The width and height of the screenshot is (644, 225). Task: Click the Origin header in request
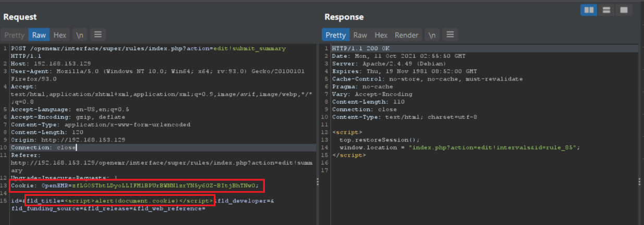point(68,140)
